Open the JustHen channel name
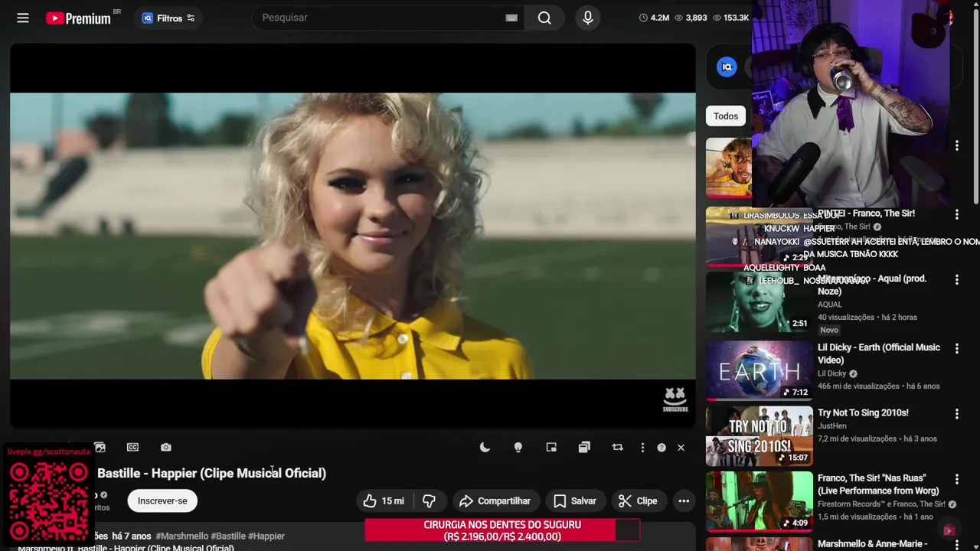 pos(832,425)
